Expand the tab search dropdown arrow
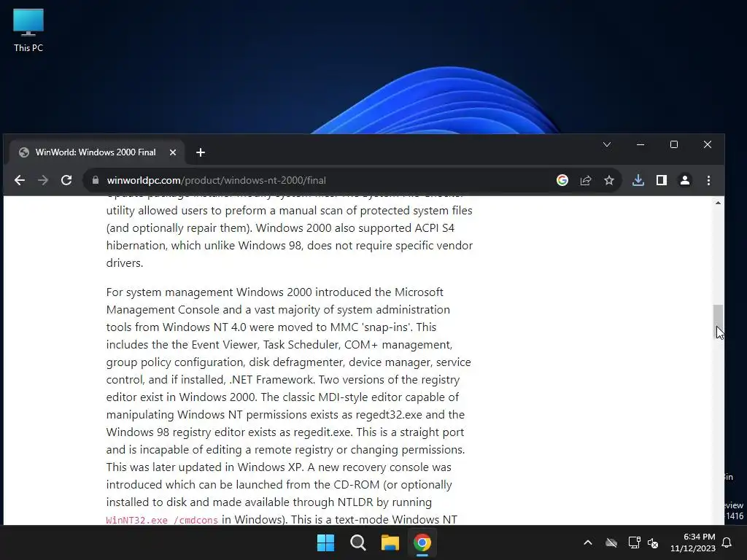The width and height of the screenshot is (747, 560). click(607, 144)
